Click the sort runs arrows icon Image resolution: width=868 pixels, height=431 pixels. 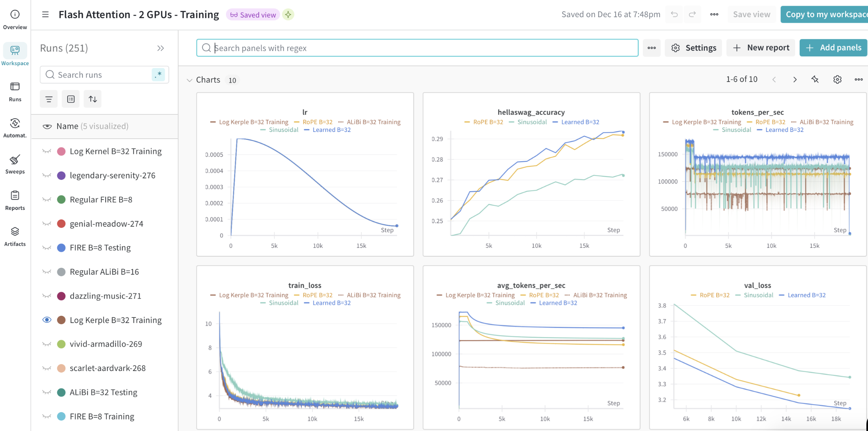[x=92, y=99]
